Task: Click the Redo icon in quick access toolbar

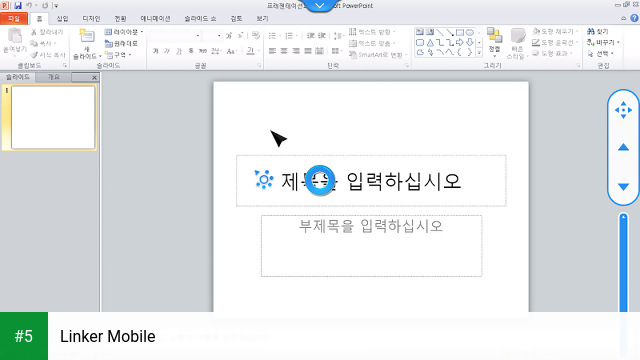Action: [x=45, y=5]
